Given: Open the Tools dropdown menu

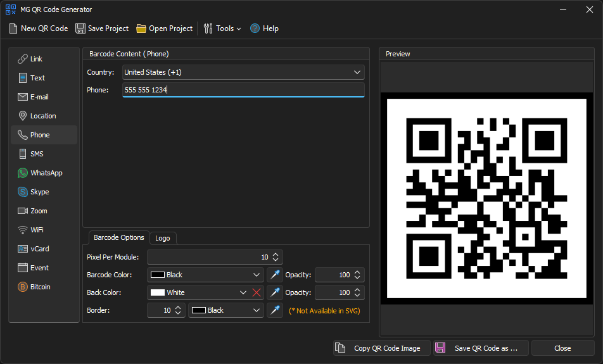Looking at the screenshot, I should click(222, 28).
